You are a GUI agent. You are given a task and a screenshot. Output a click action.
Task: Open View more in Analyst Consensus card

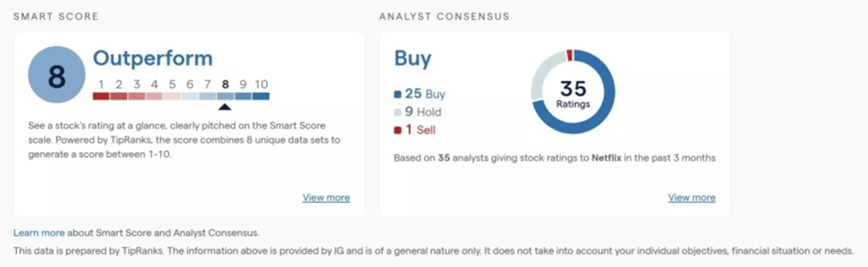pos(691,198)
